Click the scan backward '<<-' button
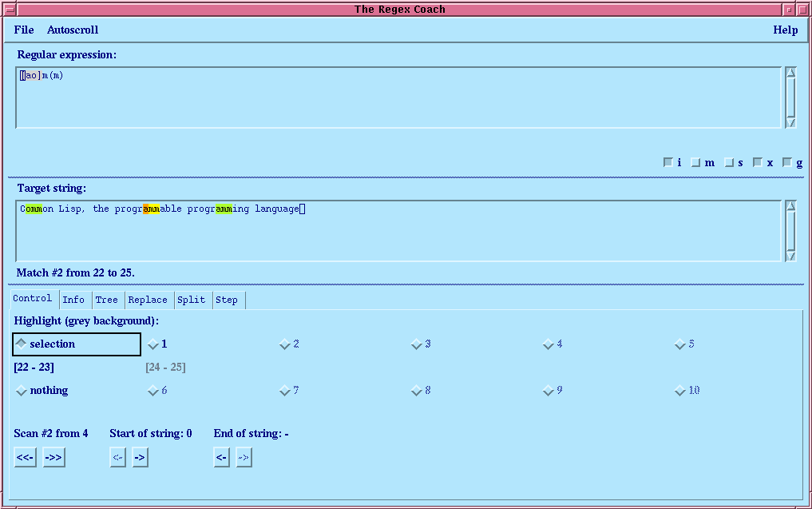Viewport: 812px width, 509px height. [26, 458]
